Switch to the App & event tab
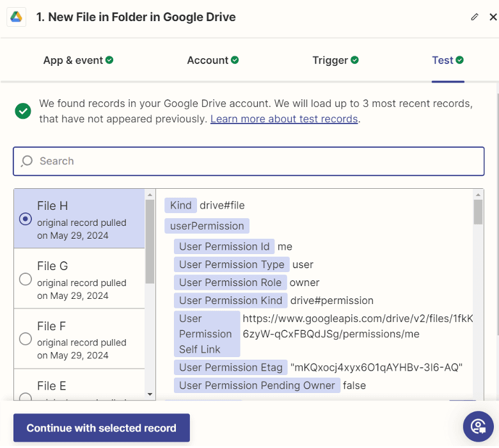 pos(78,60)
